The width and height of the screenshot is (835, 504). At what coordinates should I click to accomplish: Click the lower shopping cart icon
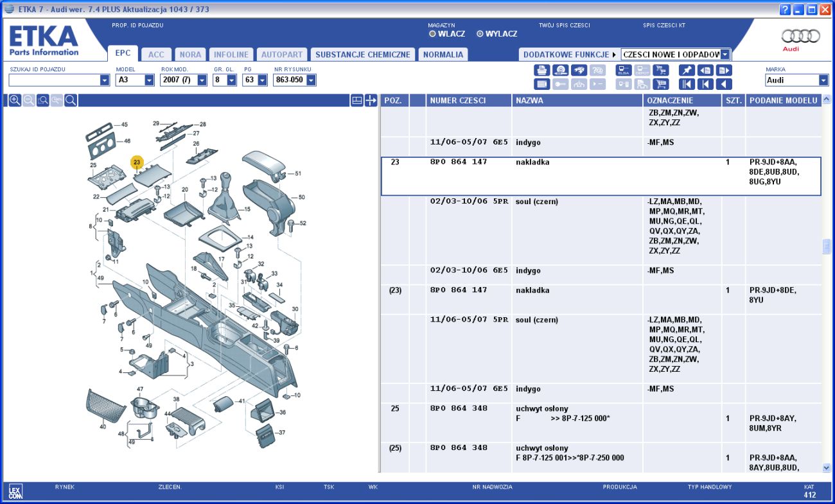click(661, 84)
